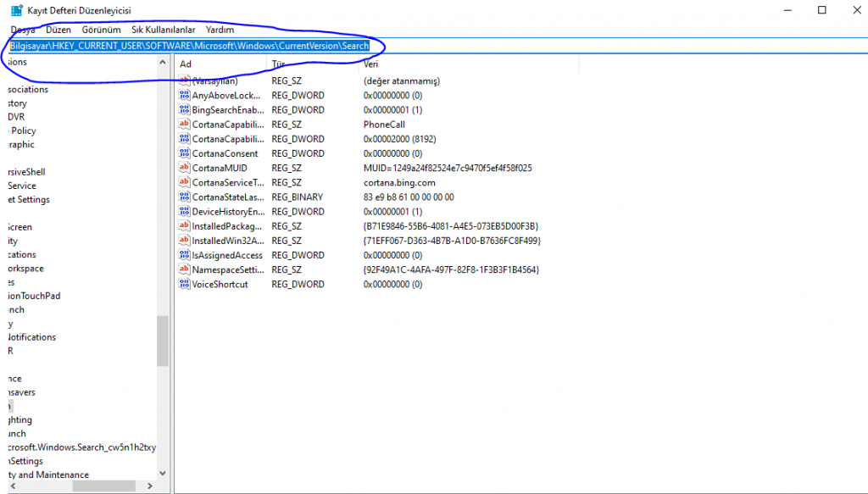This screenshot has height=494, width=868.
Task: Click the PhoneCall data cell
Action: pyautogui.click(x=384, y=125)
